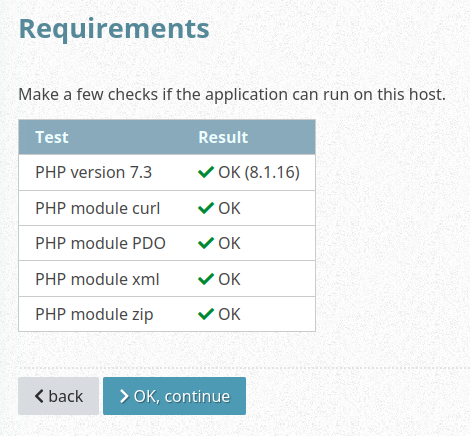This screenshot has width=470, height=436.
Task: Click the Test column header
Action: [52, 137]
